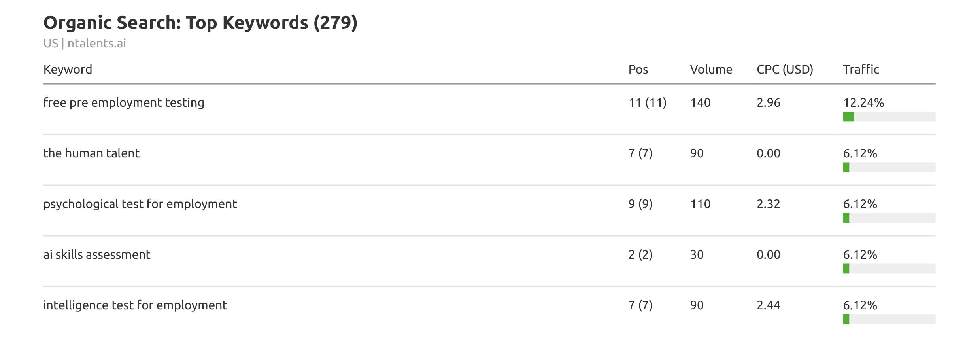
Task: Open "psychological test for employment" keyword
Action: (140, 204)
